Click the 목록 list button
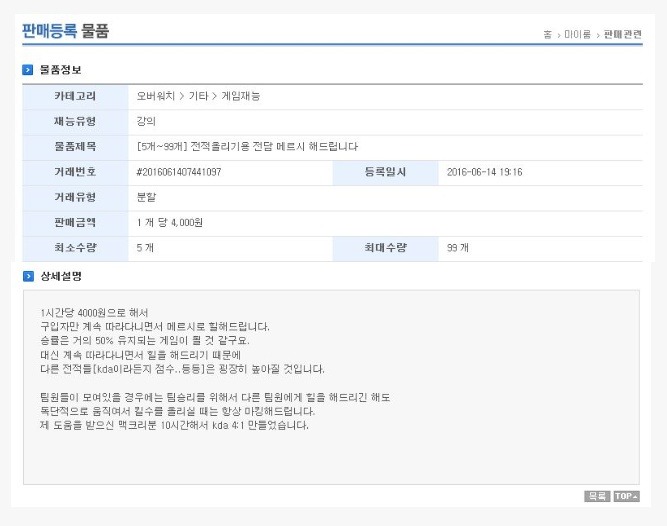 pos(597,496)
